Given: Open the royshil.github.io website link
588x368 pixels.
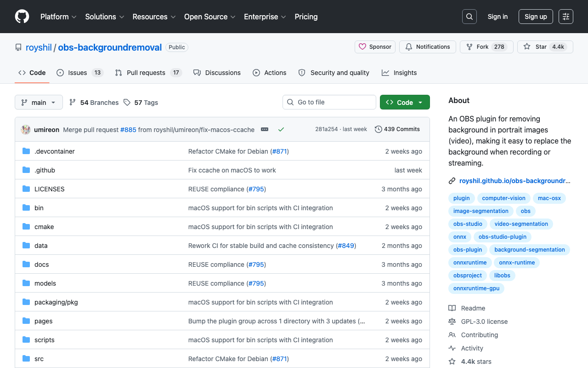Looking at the screenshot, I should pos(515,181).
